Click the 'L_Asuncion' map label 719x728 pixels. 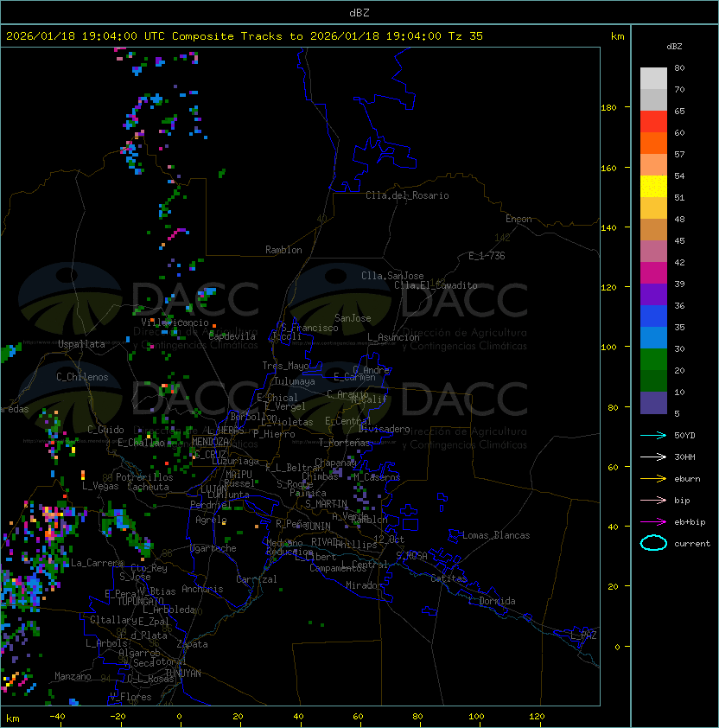(x=393, y=337)
